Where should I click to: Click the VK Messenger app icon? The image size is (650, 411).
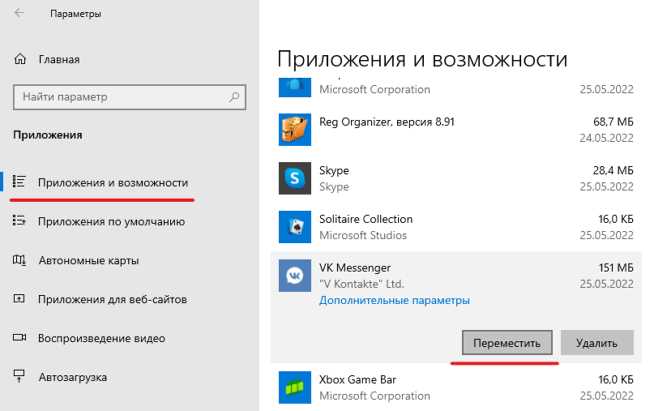pyautogui.click(x=295, y=275)
